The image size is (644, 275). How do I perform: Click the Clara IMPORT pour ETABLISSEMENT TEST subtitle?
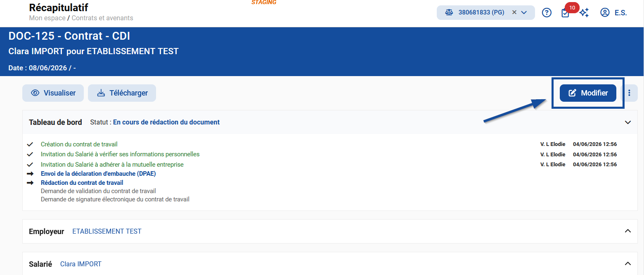tap(94, 52)
